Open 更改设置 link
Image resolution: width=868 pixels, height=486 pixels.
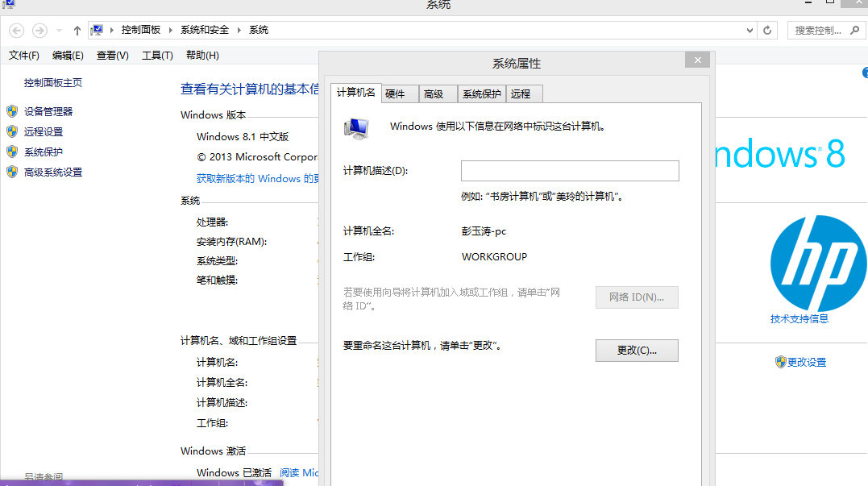click(x=807, y=362)
